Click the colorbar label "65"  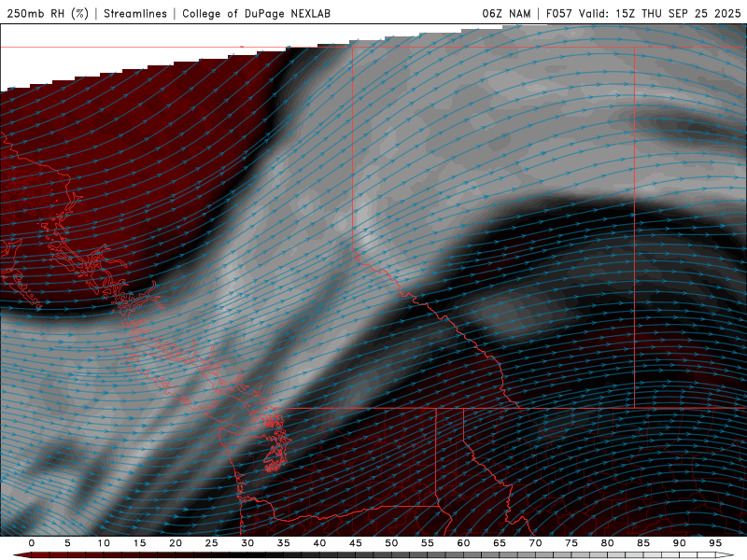(x=500, y=543)
